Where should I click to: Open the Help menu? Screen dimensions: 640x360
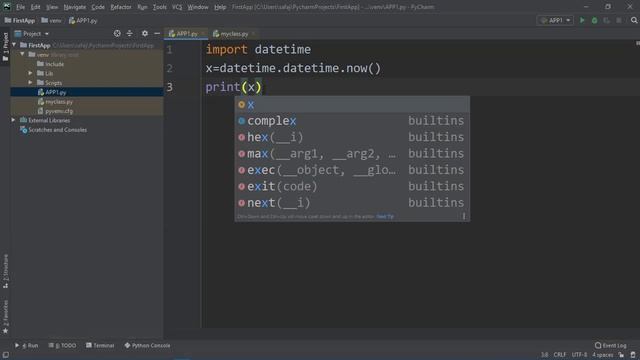tap(220, 7)
